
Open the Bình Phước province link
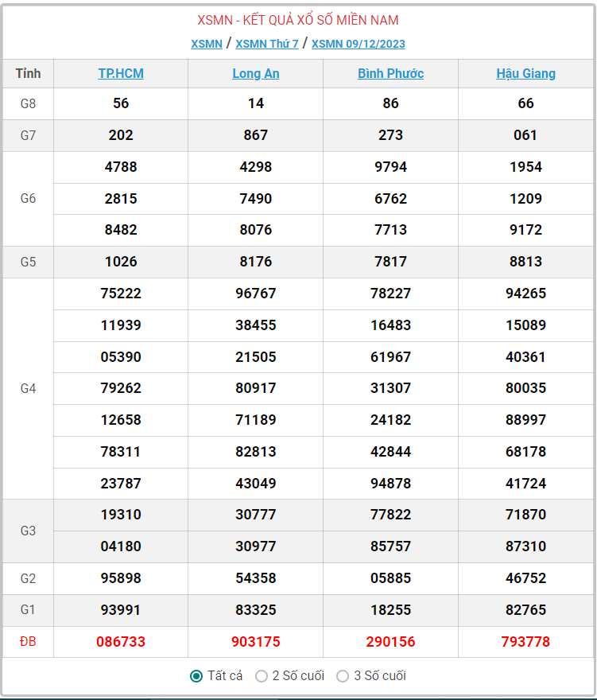click(390, 74)
